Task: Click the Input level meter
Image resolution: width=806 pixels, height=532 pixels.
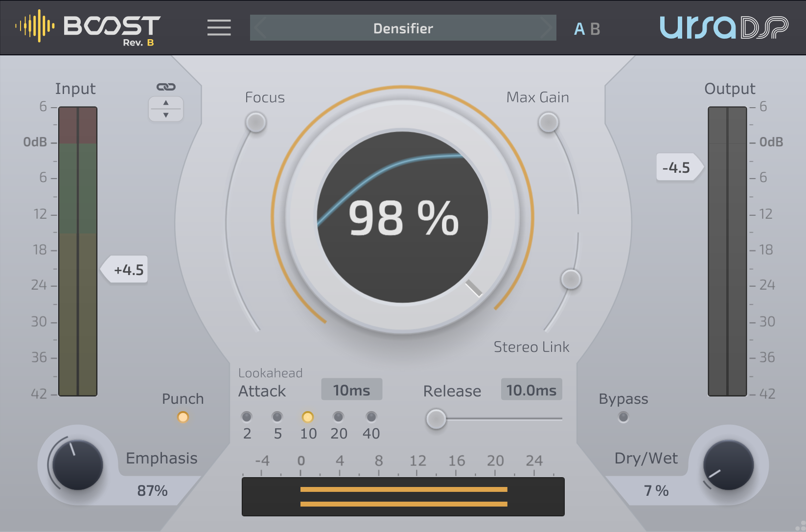Action: click(78, 251)
